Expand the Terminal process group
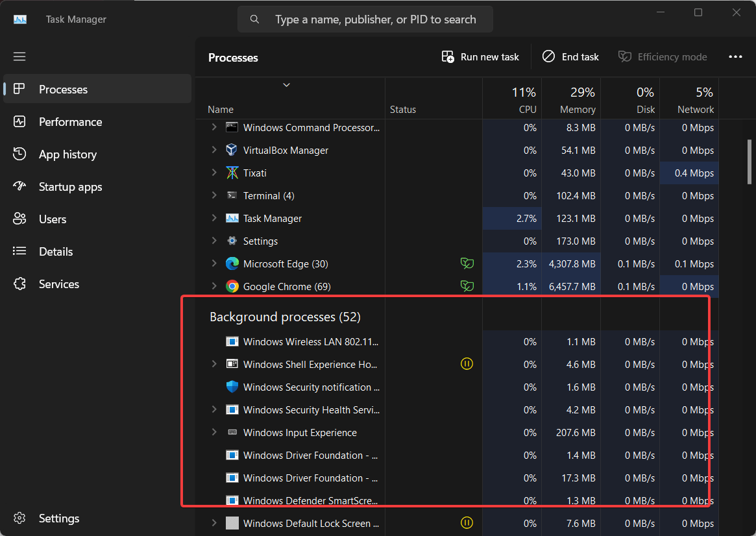This screenshot has width=756, height=536. pos(213,195)
